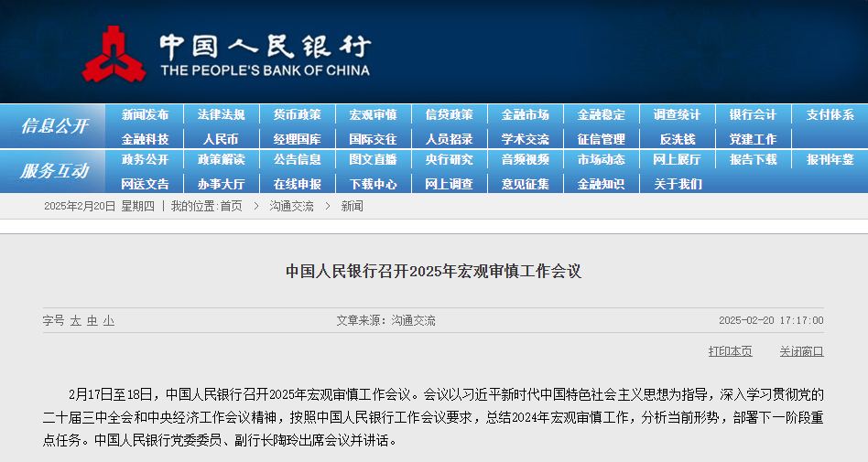Click the People's Bank of China red logo
Screen dimensions: 868x462
tap(114, 54)
